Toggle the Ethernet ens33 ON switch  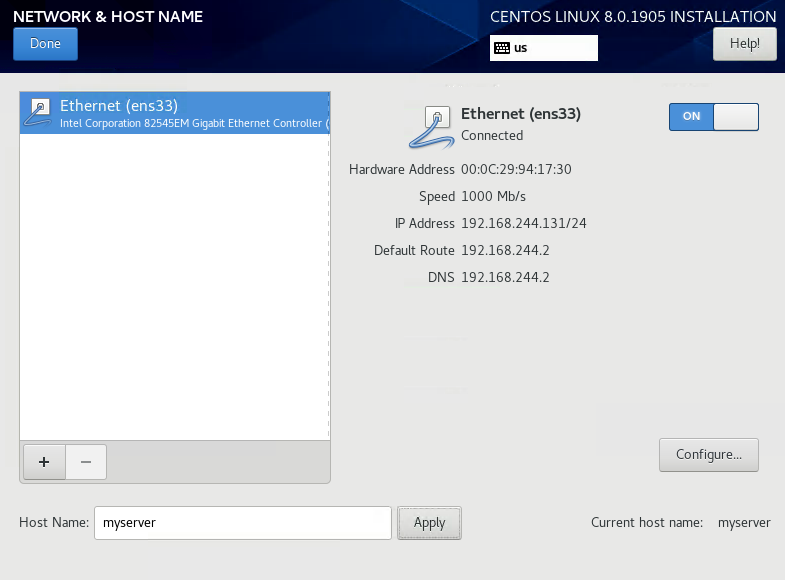pyautogui.click(x=713, y=117)
